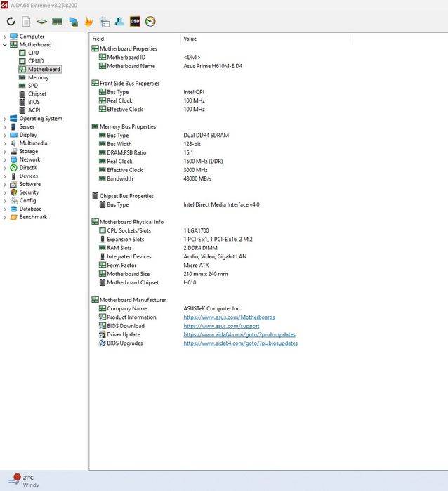Click the motherboard chip toolbar icon
Screen dimensions: 448x491
41,22
